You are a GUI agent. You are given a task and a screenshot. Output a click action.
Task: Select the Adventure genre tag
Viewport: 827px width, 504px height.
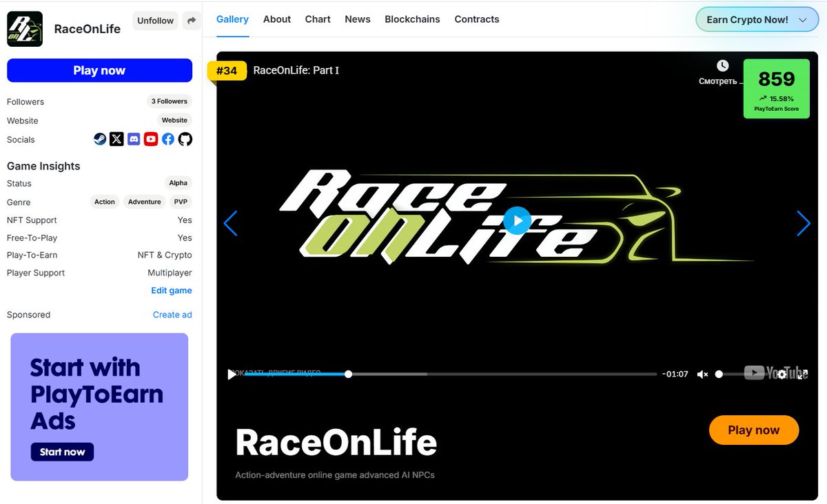(145, 202)
